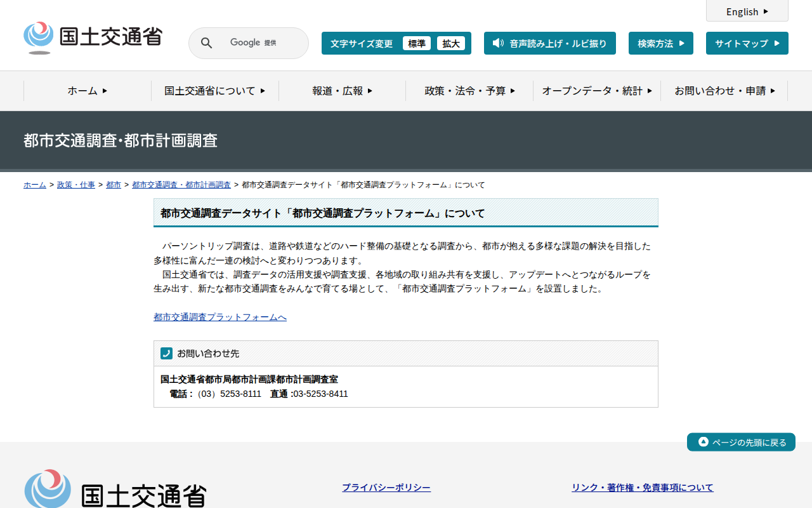Image resolution: width=812 pixels, height=508 pixels.
Task: Set text size to 標準
Action: (416, 43)
